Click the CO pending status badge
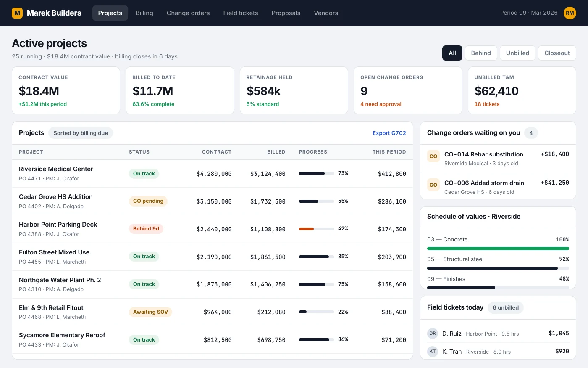The image size is (588, 368). tap(148, 201)
